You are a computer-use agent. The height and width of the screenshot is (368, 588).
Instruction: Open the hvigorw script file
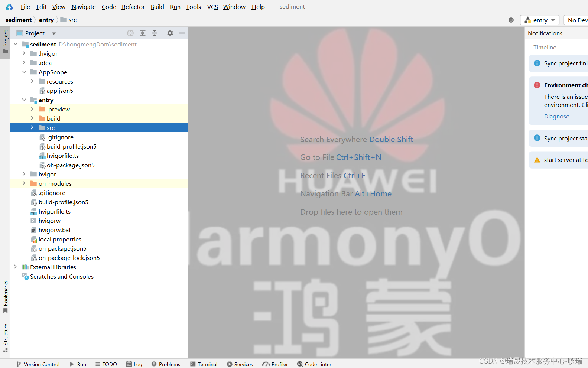[x=46, y=221]
